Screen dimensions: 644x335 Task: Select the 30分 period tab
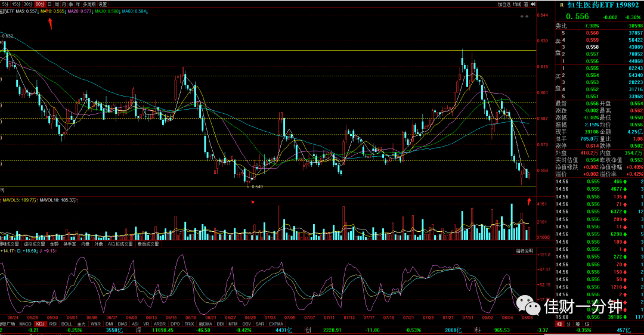tap(27, 4)
